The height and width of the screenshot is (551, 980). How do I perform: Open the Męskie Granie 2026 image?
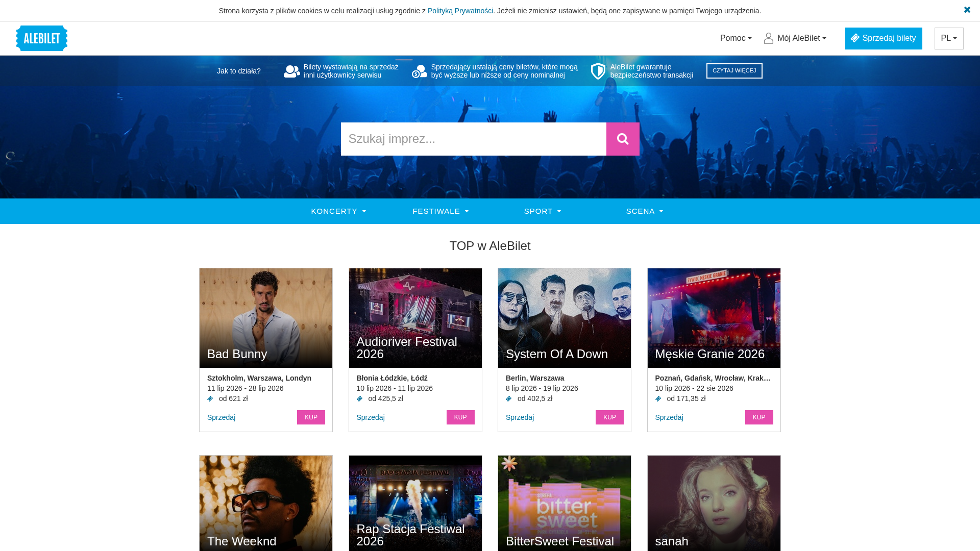714,318
